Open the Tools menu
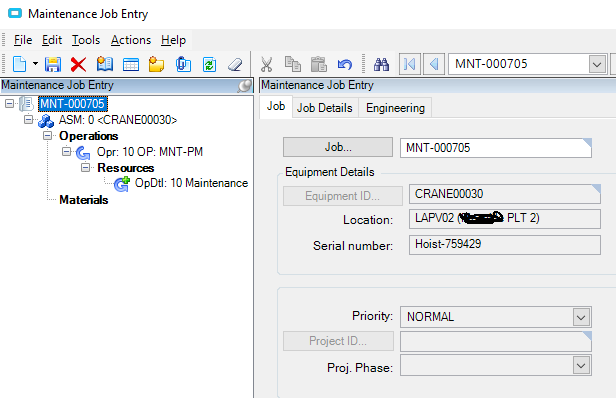Viewport: 616px width, 398px height. pyautogui.click(x=86, y=40)
